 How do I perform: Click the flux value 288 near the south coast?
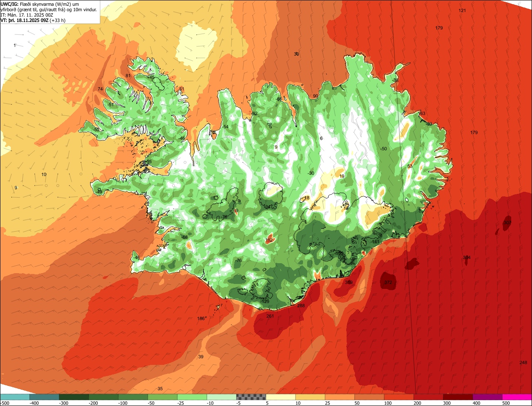click(x=301, y=306)
